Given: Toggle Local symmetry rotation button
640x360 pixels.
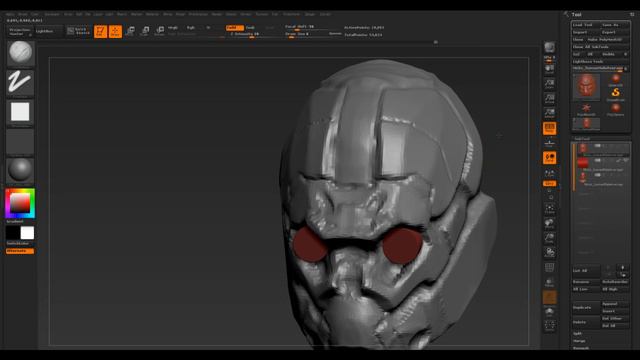Looking at the screenshot, I should (x=549, y=158).
